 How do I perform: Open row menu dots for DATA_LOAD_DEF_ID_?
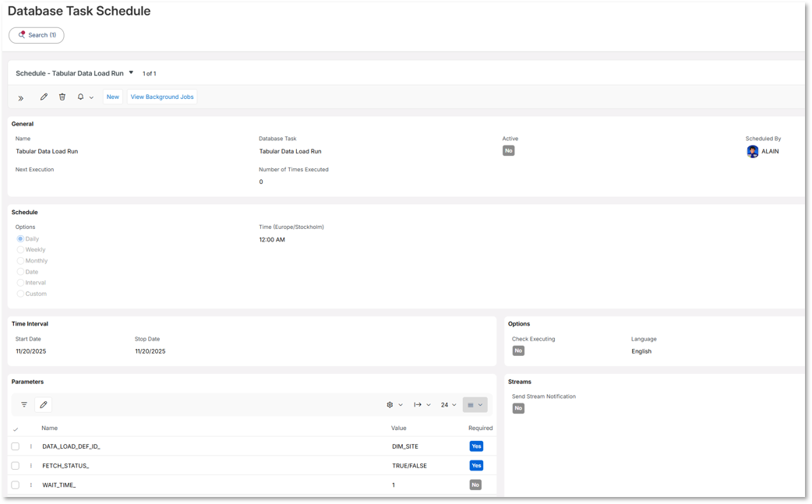point(31,446)
